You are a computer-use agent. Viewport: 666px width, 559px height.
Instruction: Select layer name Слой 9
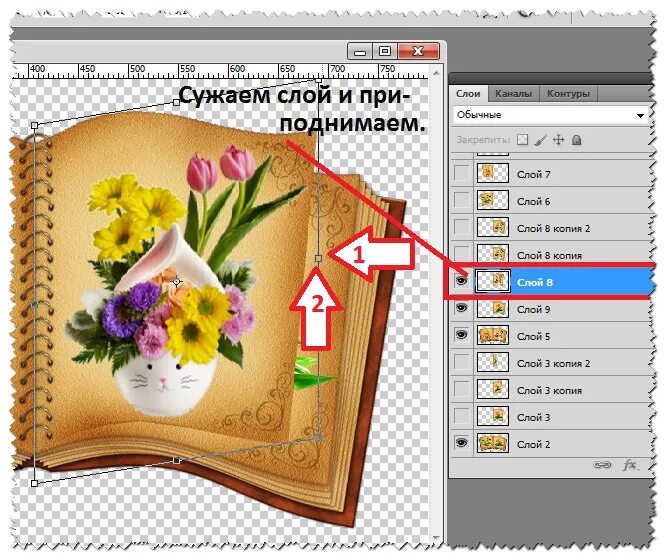[533, 310]
